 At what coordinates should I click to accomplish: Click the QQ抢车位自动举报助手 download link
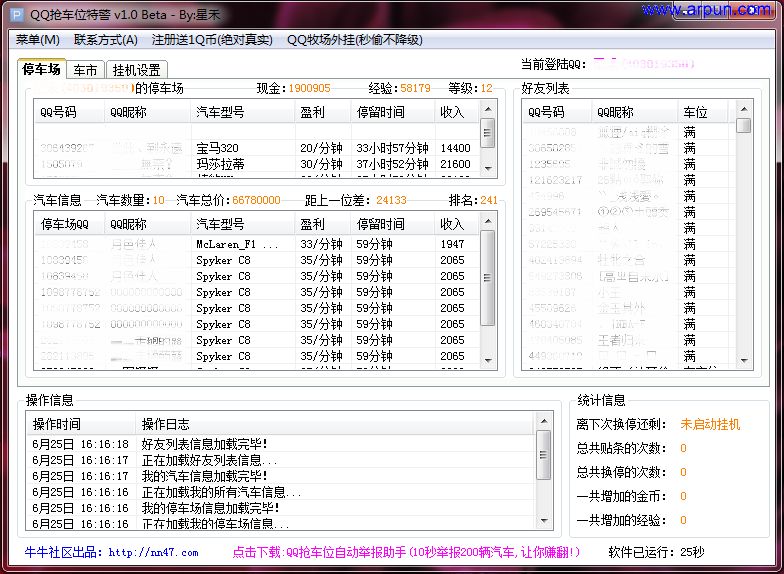[x=406, y=552]
